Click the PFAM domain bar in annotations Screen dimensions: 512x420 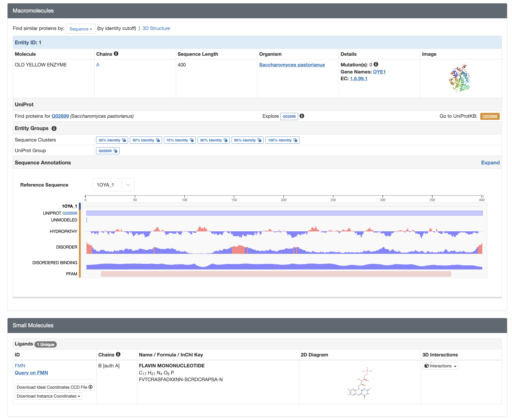pos(276,274)
